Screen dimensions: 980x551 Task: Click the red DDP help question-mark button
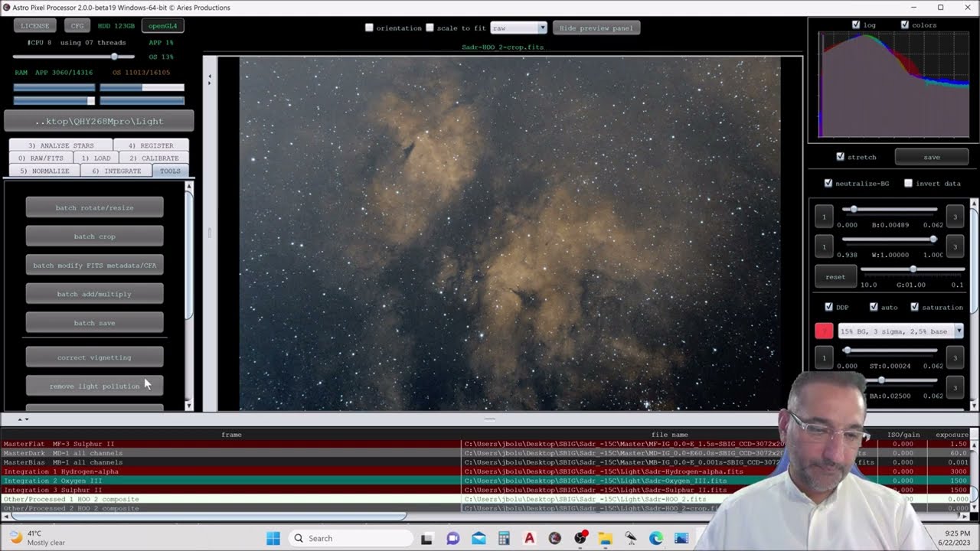point(824,331)
